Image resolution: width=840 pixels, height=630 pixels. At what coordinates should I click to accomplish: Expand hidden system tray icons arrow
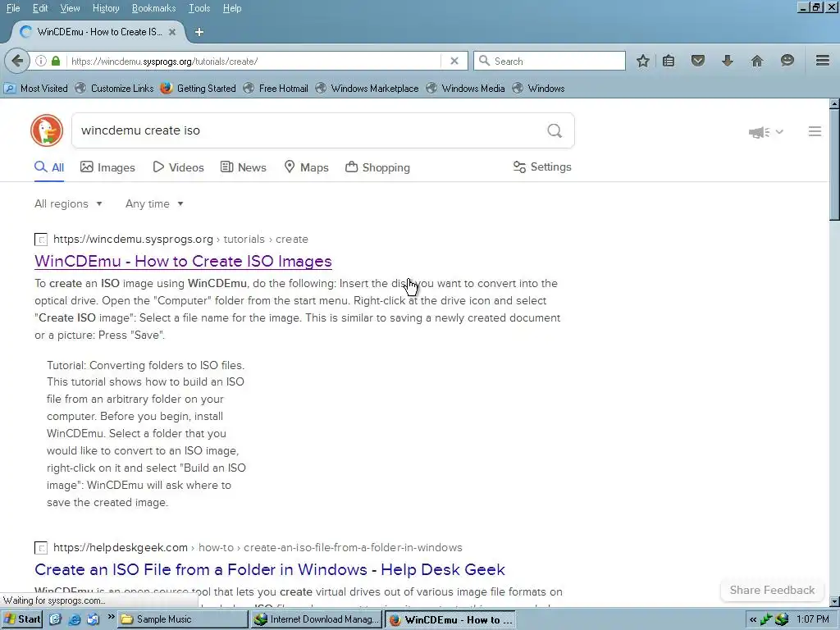coord(753,620)
